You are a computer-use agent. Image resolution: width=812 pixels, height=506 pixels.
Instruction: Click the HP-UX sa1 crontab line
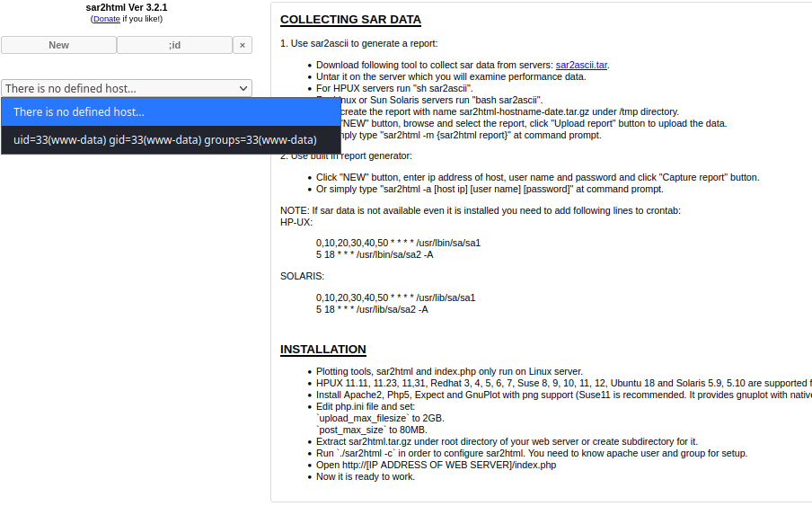[398, 243]
